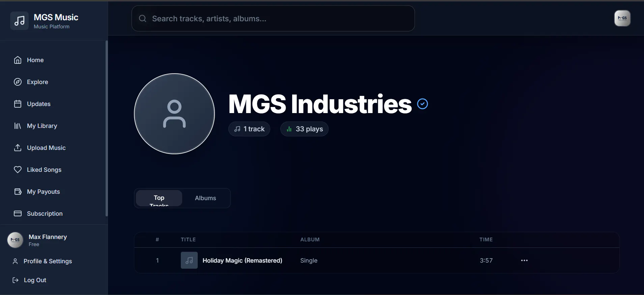Focus the search tracks, artists, albums field

[x=273, y=19]
